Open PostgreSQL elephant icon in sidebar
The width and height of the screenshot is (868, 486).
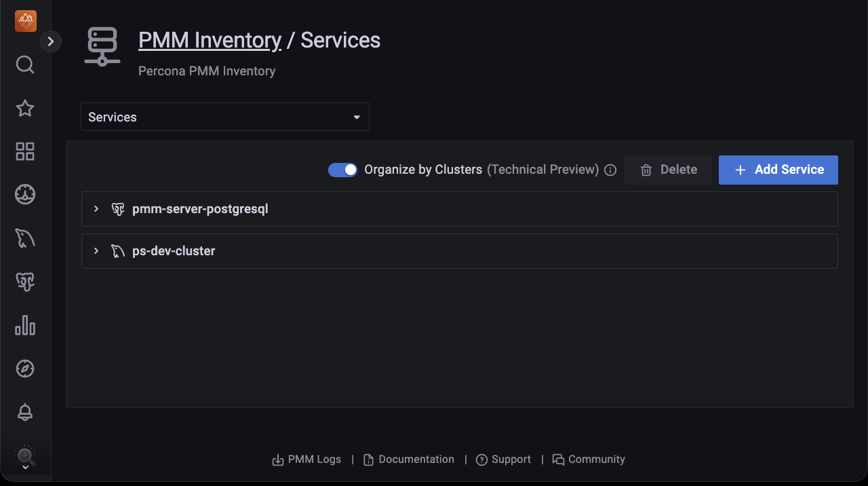pyautogui.click(x=25, y=282)
